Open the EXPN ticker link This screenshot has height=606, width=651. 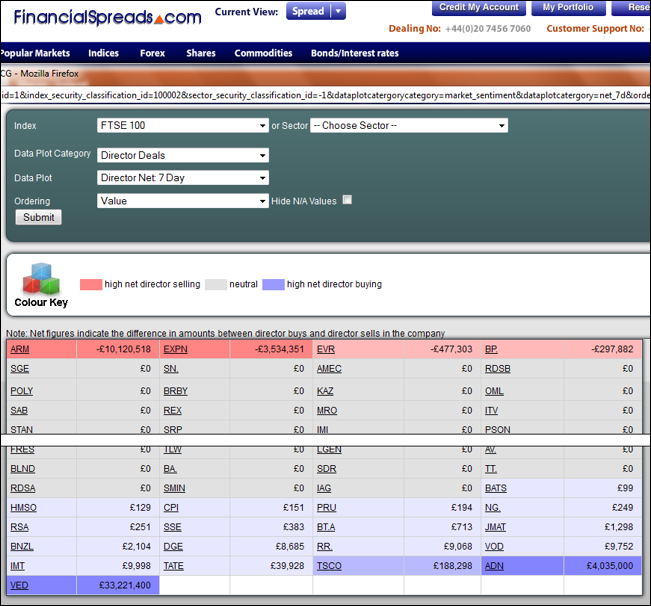click(x=175, y=349)
